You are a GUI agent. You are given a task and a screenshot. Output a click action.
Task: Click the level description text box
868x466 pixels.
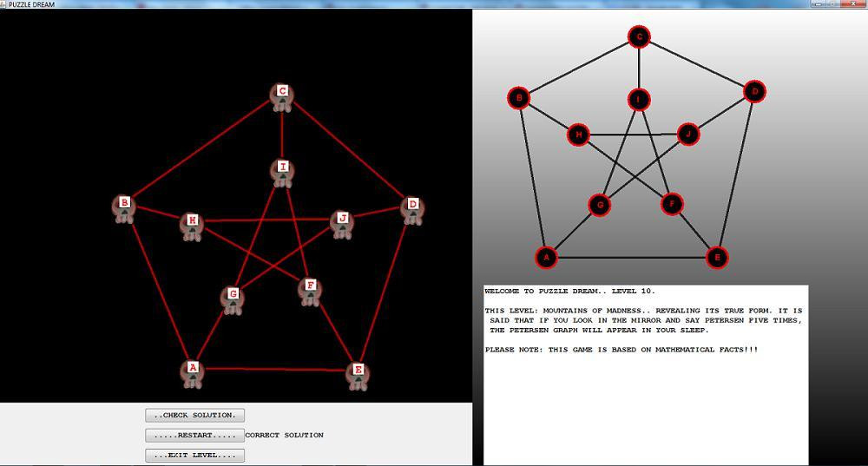tap(646, 375)
